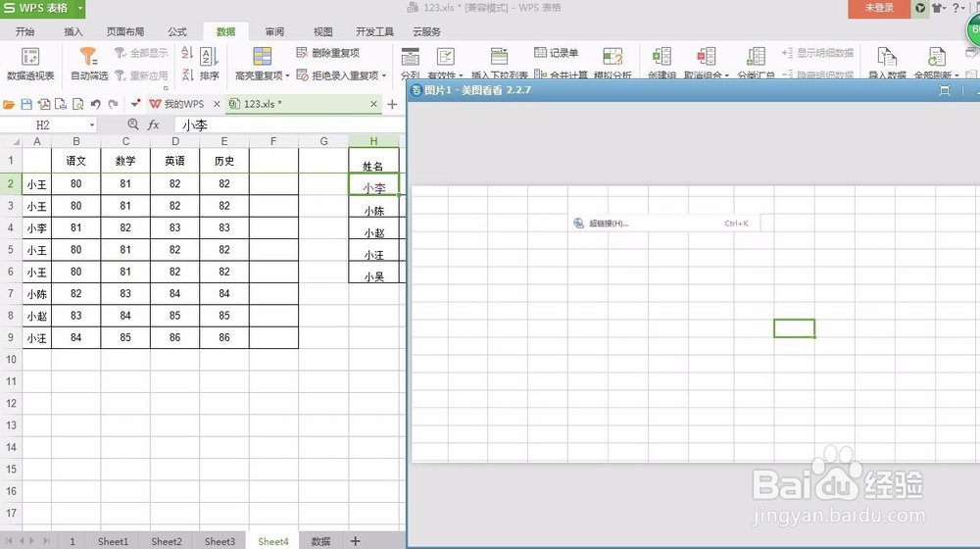This screenshot has width=980, height=549.
Task: Open the 审阅 (Review) ribbon tab
Action: coord(274,32)
